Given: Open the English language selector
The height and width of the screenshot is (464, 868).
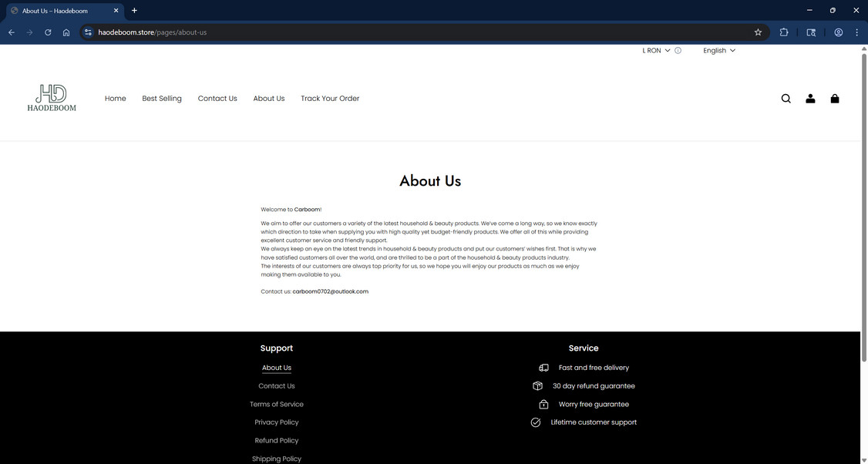Looking at the screenshot, I should tap(717, 51).
